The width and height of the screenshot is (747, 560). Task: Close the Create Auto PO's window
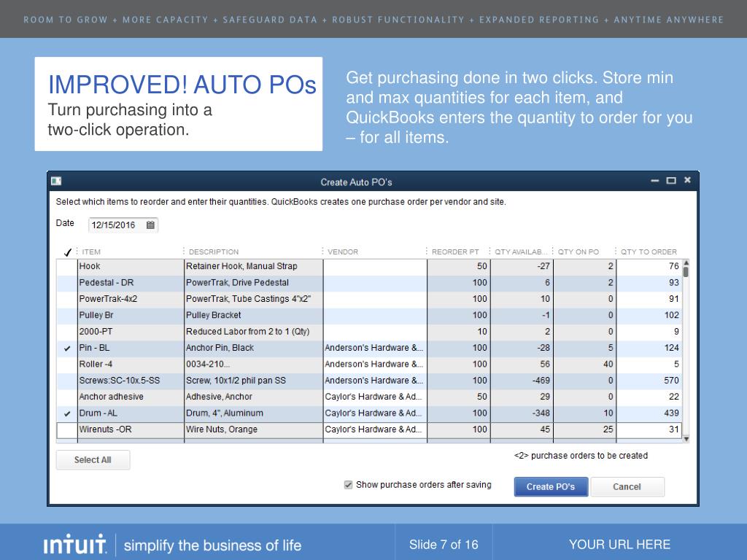click(x=687, y=180)
